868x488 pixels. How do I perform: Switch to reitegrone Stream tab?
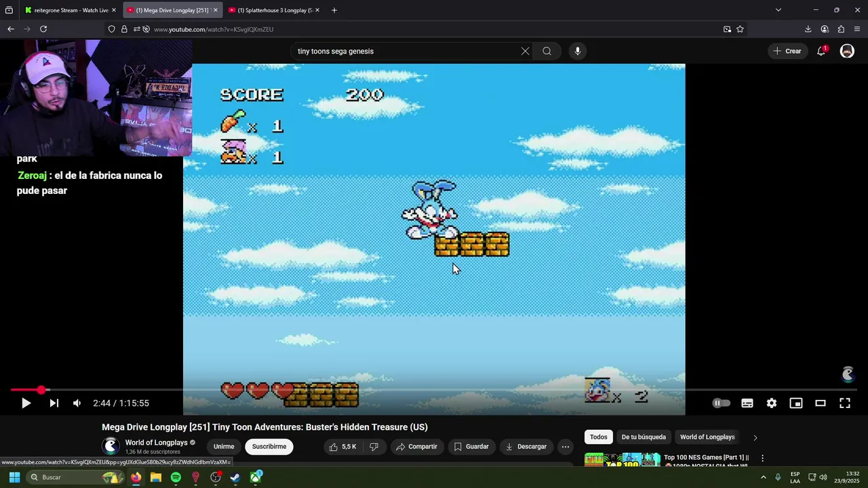(x=71, y=10)
